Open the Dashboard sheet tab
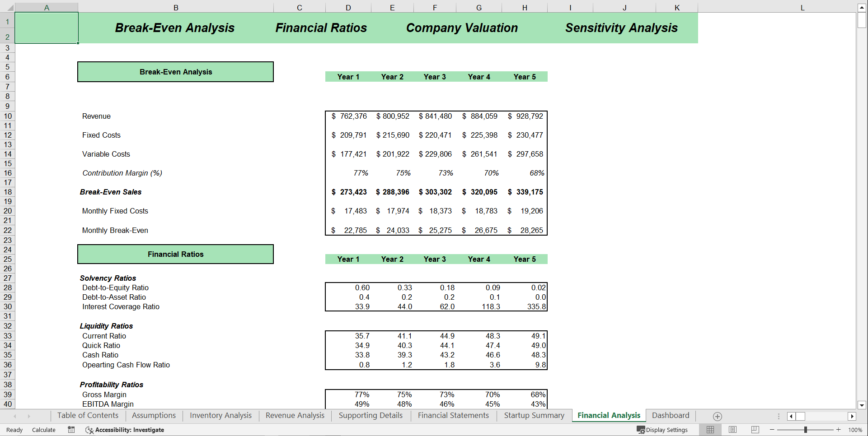 click(x=671, y=415)
